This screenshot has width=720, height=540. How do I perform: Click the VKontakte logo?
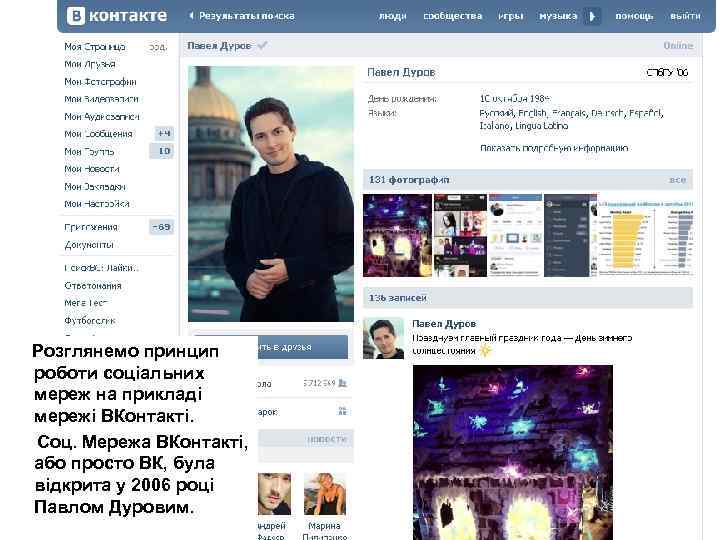coord(117,16)
